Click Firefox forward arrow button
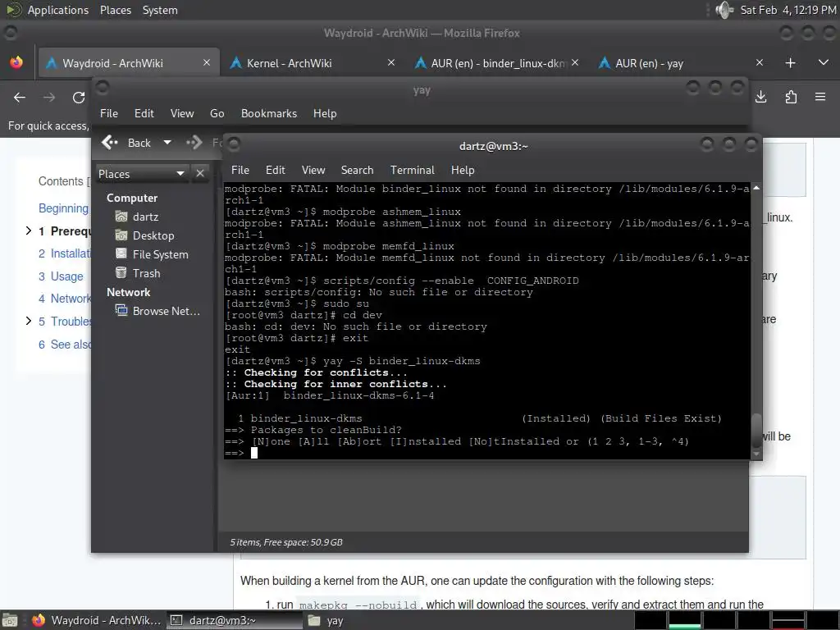The width and height of the screenshot is (840, 630). (48, 98)
